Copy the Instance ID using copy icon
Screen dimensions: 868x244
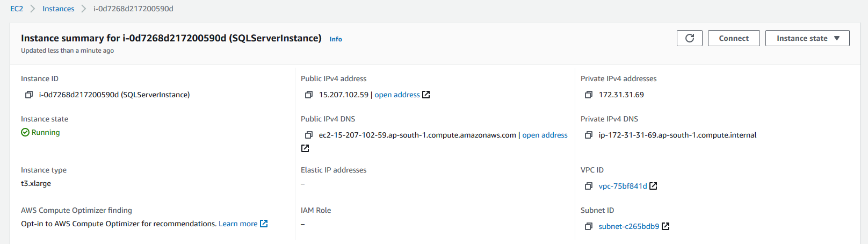click(29, 95)
